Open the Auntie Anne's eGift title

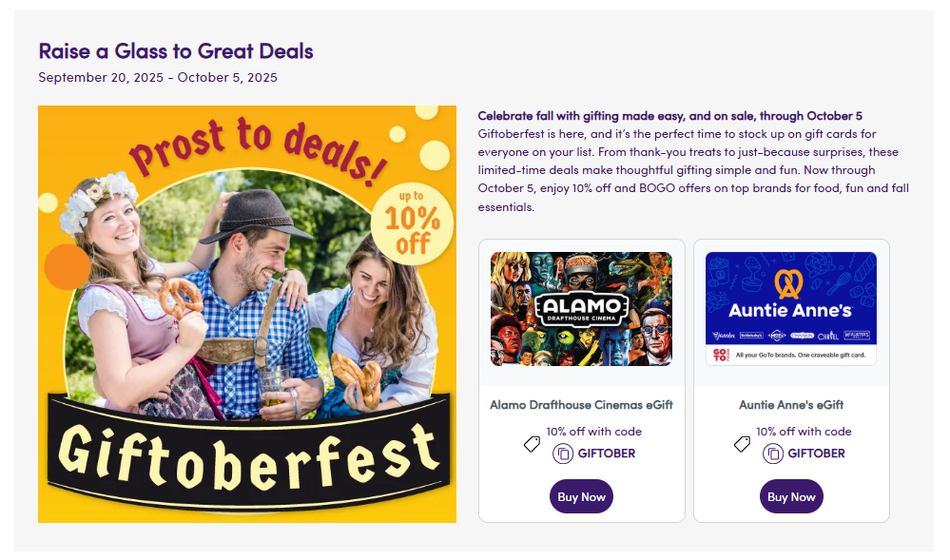pos(791,405)
